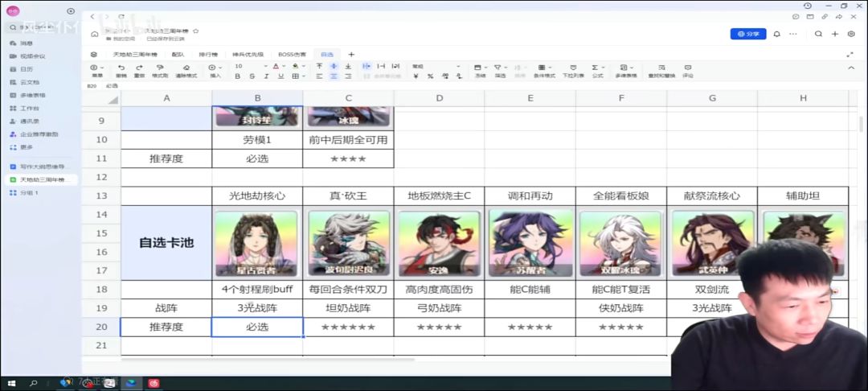868x391 pixels.
Task: Align cell content to bottom
Action: coord(348,66)
